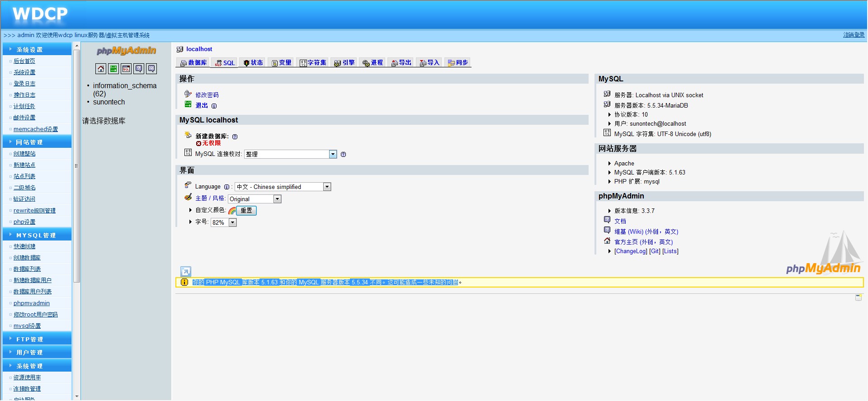Click the change password icon under 操作
The height and width of the screenshot is (401, 868).
coord(188,94)
